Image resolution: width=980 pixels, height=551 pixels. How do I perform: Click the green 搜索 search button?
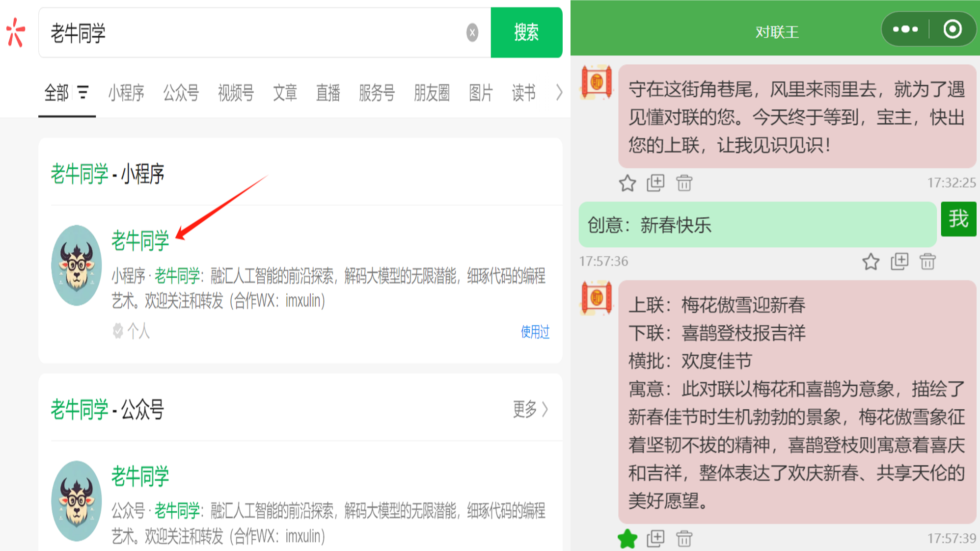(x=526, y=32)
